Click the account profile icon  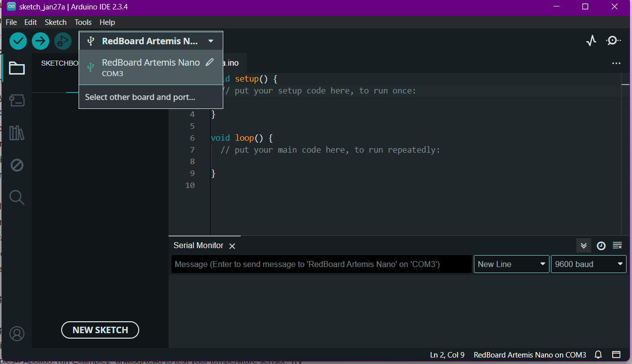17,333
